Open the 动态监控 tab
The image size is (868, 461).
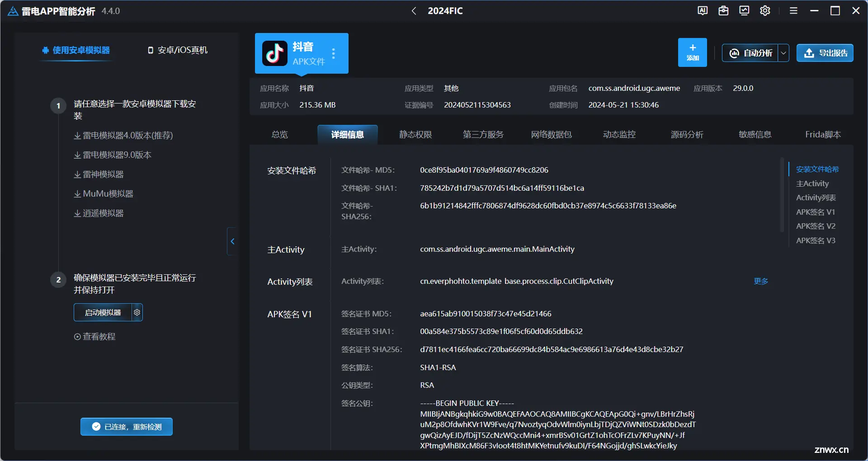[619, 135]
